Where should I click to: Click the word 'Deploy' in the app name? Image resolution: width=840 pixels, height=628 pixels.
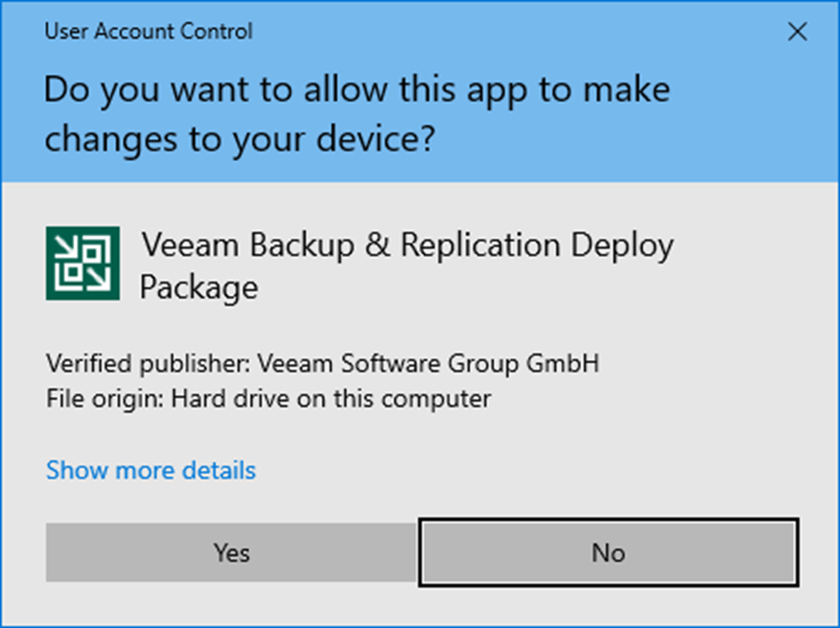point(622,245)
